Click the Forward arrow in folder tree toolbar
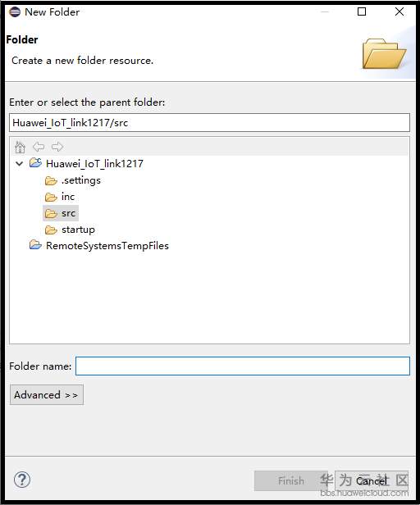 [57, 147]
